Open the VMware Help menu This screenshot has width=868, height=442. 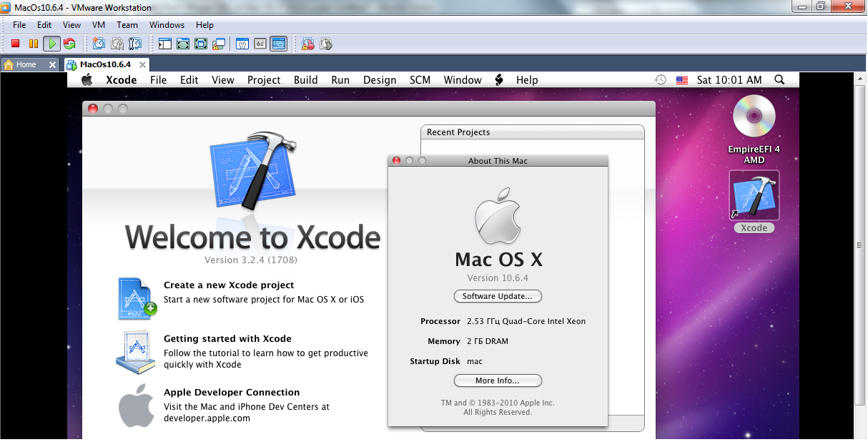[204, 24]
